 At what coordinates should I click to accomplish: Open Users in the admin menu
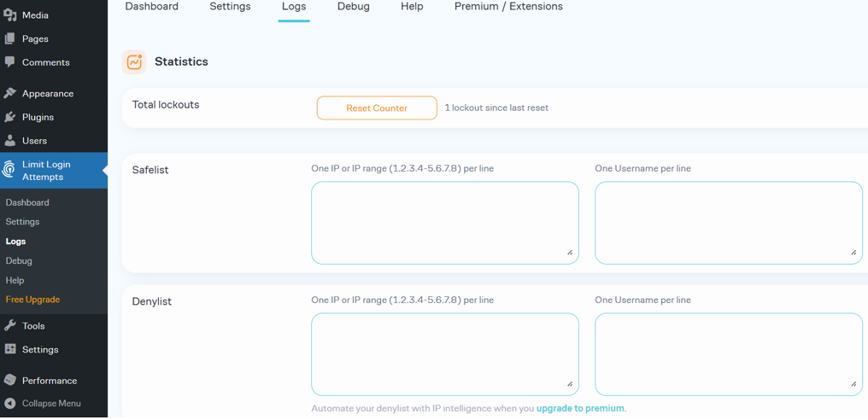[34, 141]
